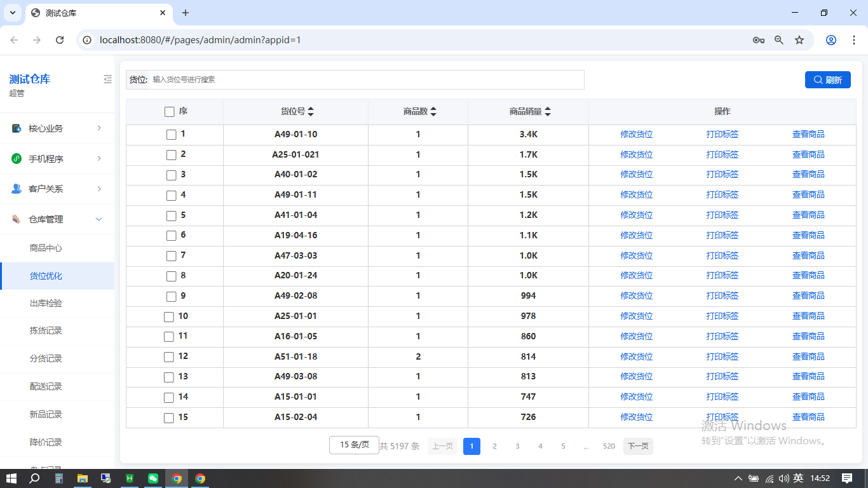This screenshot has width=868, height=488.
Task: Sort by 商品销量 column arrows
Action: pyautogui.click(x=548, y=112)
